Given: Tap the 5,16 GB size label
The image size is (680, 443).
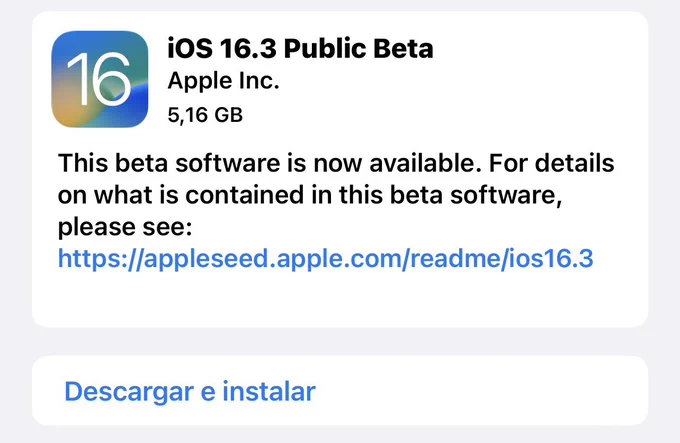Looking at the screenshot, I should (x=205, y=115).
